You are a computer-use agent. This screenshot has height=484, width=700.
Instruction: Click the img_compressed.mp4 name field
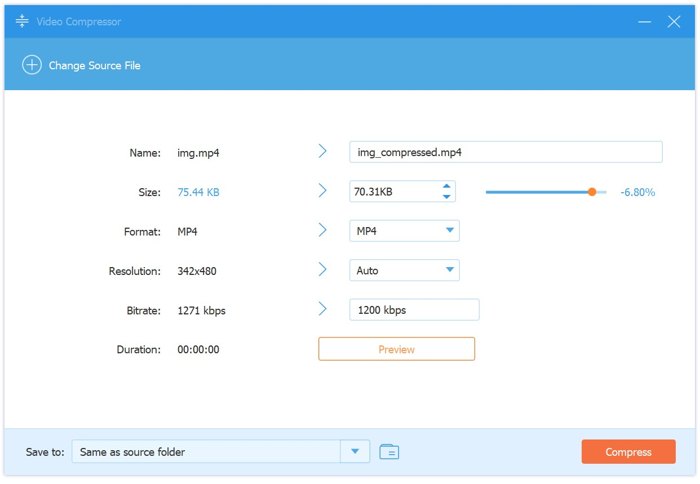(505, 152)
